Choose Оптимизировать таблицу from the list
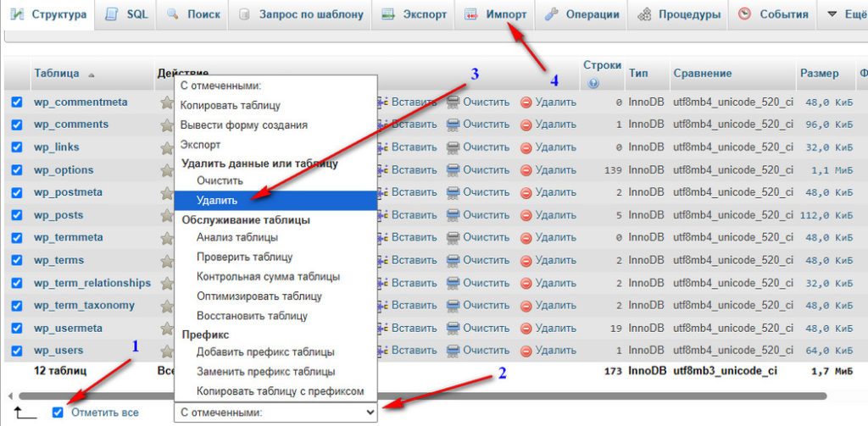The height and width of the screenshot is (426, 868). pyautogui.click(x=259, y=296)
